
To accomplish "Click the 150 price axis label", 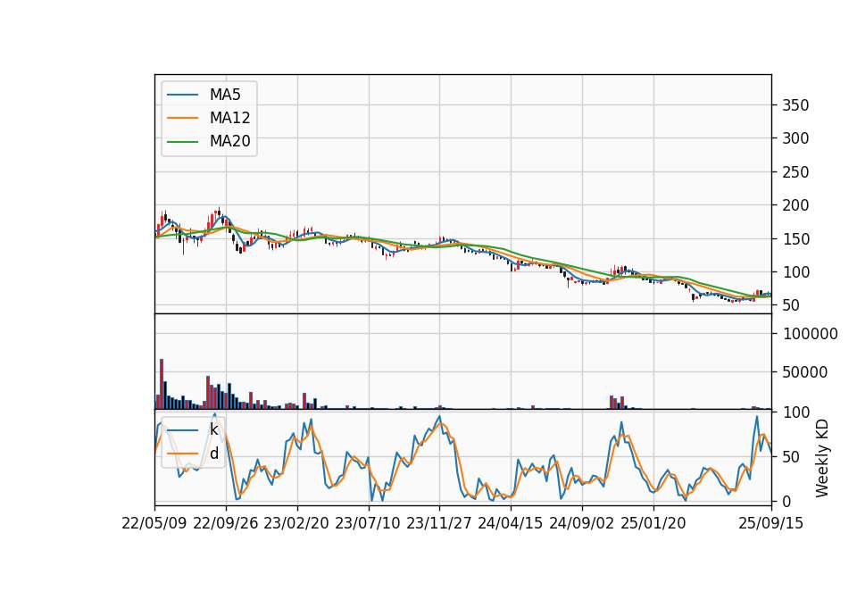I will [x=795, y=239].
